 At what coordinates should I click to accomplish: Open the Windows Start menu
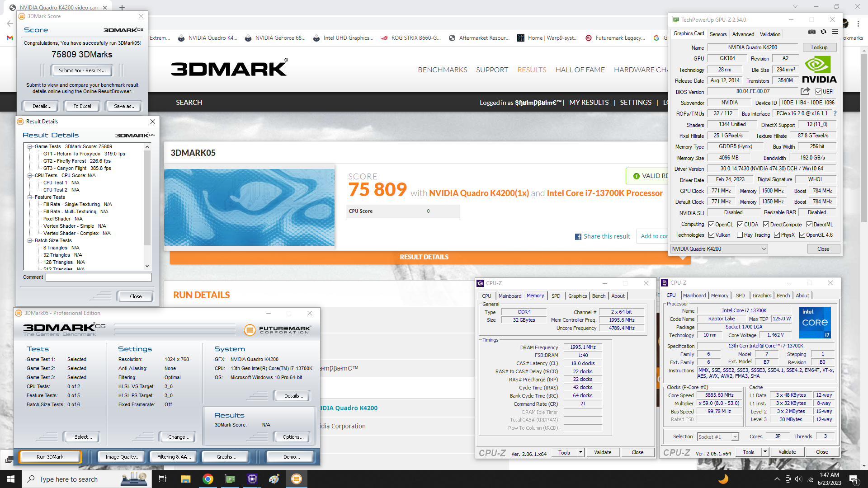(11, 479)
